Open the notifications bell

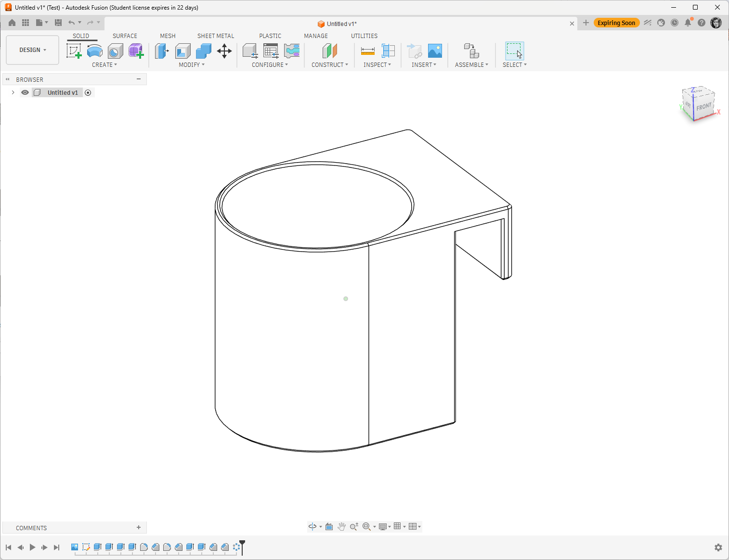pos(688,23)
